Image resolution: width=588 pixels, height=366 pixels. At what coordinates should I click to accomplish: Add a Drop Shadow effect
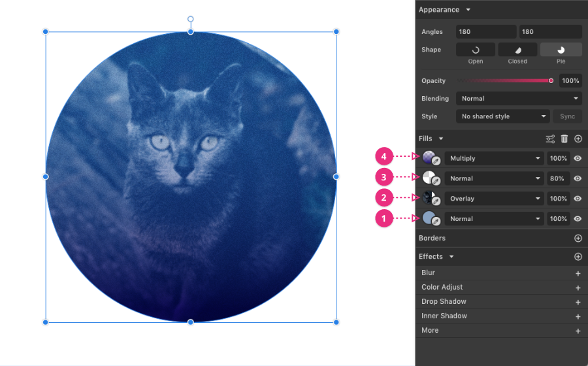point(578,302)
